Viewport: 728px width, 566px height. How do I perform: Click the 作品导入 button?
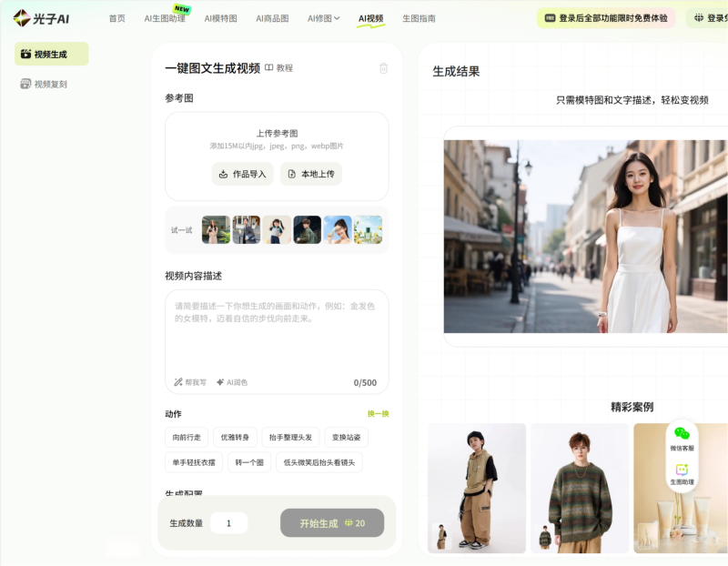[242, 174]
